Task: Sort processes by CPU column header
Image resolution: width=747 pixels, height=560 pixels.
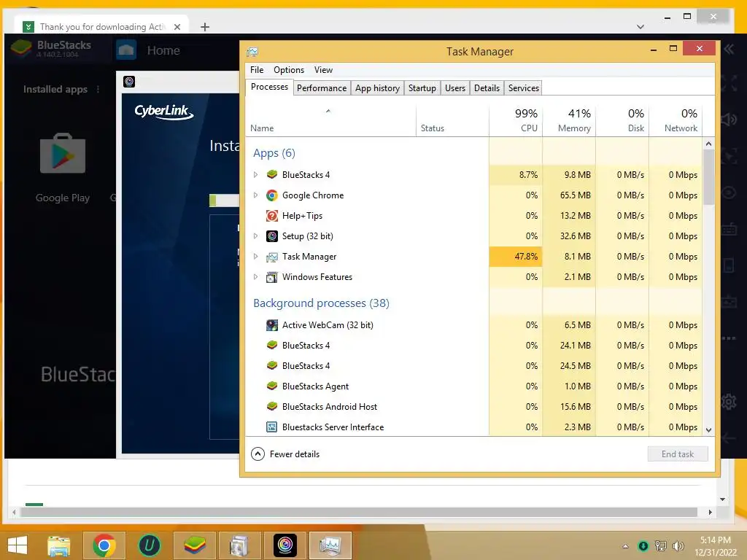Action: [516, 120]
